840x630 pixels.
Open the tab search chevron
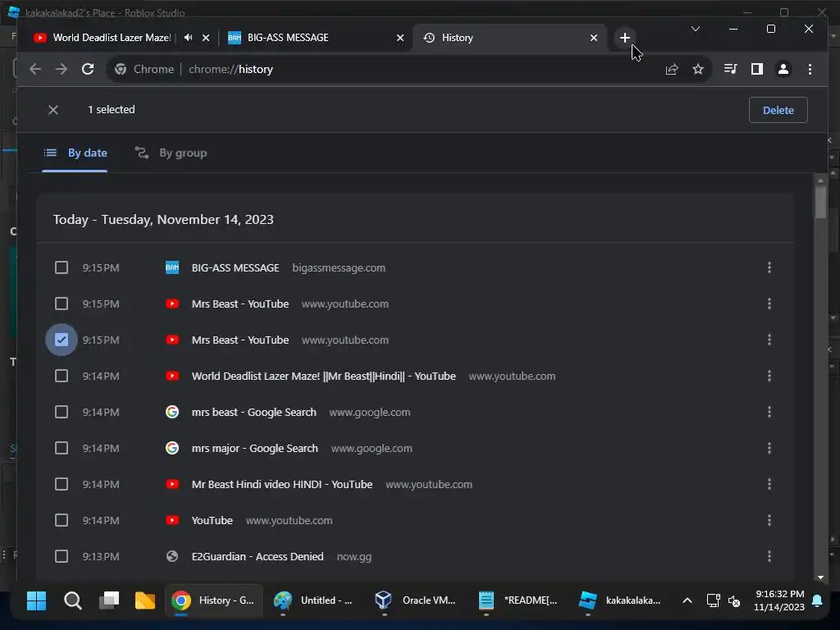point(696,29)
